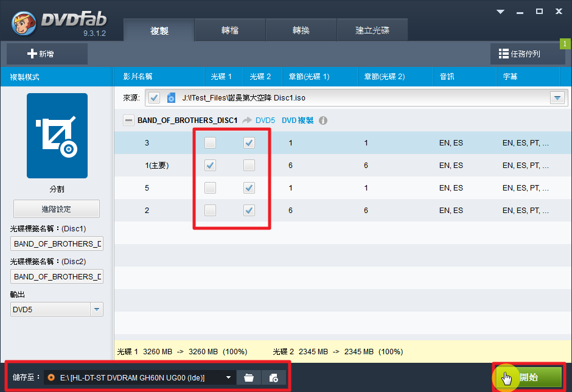This screenshot has width=572, height=392.
Task: Open the title bar dropdown menu arrow
Action: click(500, 12)
